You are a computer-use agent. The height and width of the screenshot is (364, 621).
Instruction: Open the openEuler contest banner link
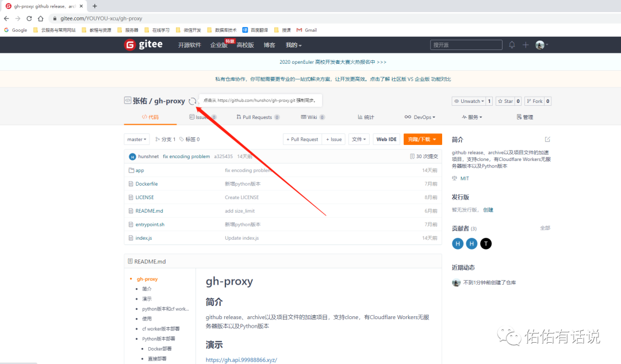point(333,62)
